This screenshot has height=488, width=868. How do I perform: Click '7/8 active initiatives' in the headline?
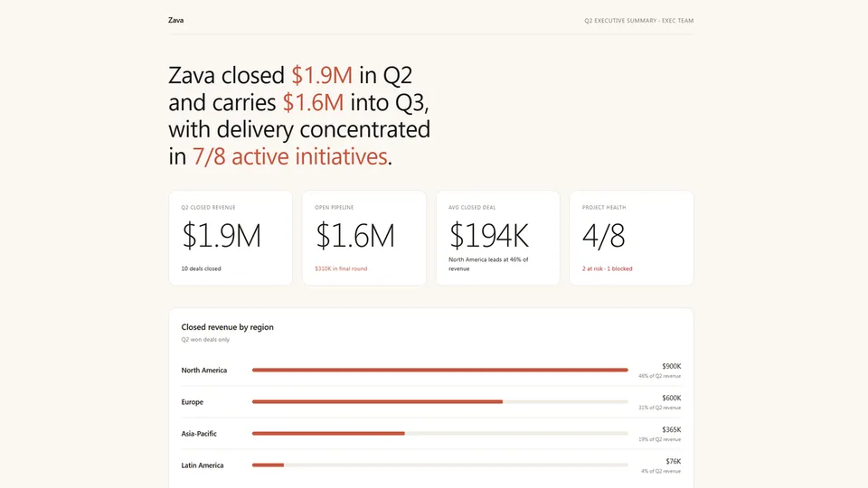[289, 156]
